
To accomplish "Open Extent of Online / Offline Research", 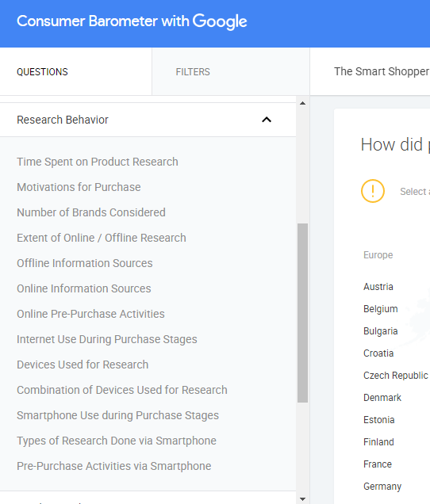I will 102,238.
